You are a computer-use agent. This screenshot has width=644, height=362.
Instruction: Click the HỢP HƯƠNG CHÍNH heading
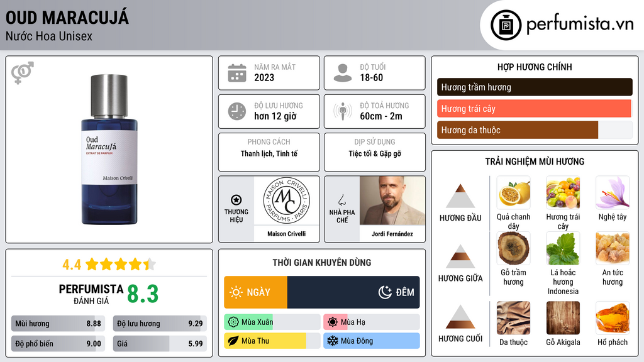tap(535, 67)
